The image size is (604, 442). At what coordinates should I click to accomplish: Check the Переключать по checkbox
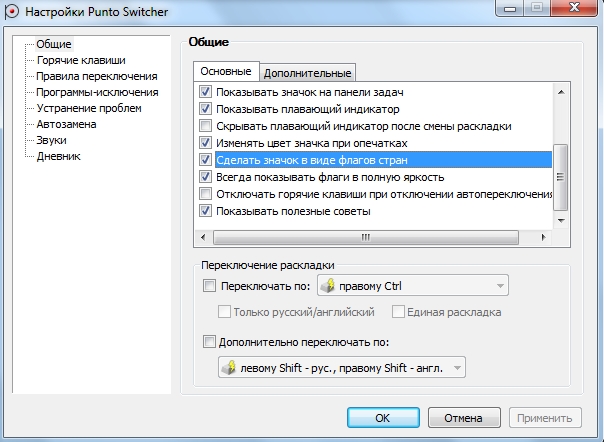(209, 286)
